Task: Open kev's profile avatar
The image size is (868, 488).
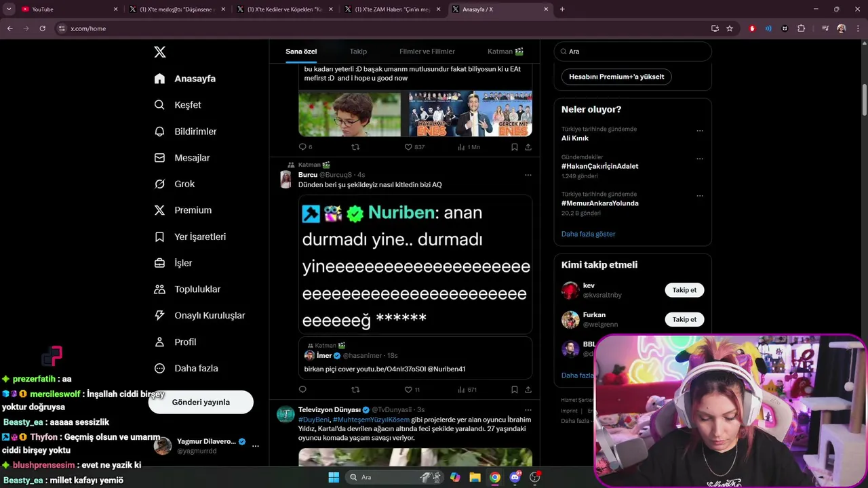Action: pos(570,291)
